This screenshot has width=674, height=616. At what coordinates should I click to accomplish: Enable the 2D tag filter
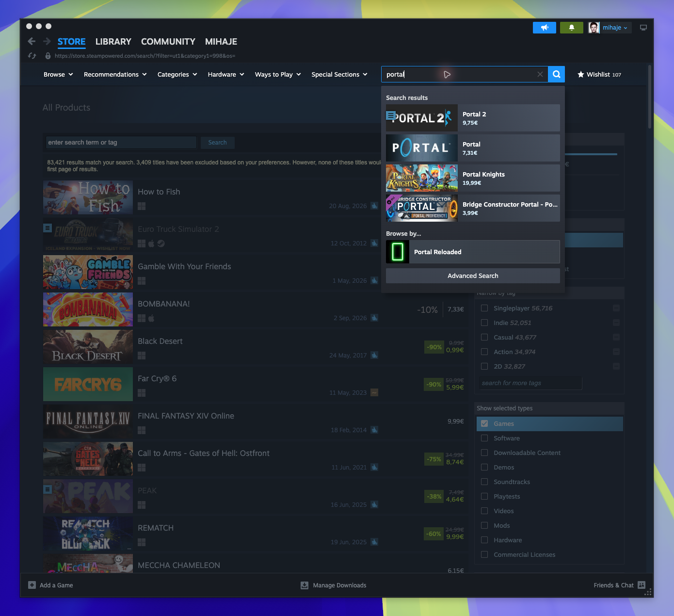[x=484, y=366]
